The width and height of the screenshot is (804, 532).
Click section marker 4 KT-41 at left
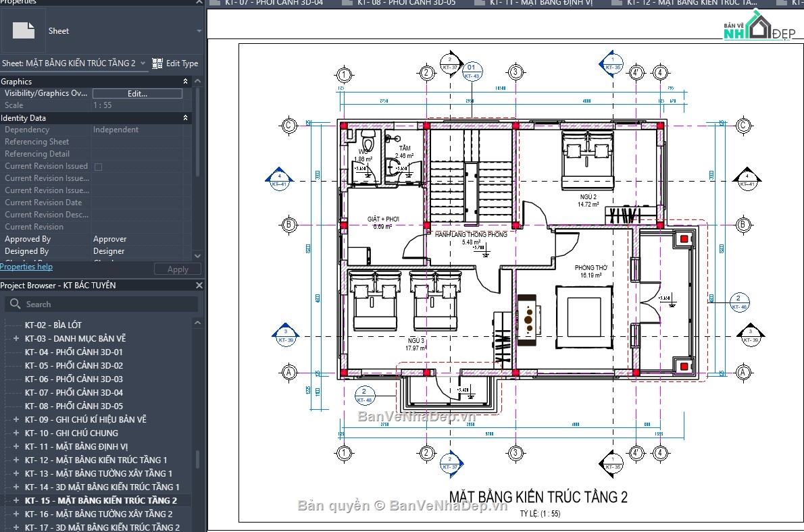(x=280, y=180)
